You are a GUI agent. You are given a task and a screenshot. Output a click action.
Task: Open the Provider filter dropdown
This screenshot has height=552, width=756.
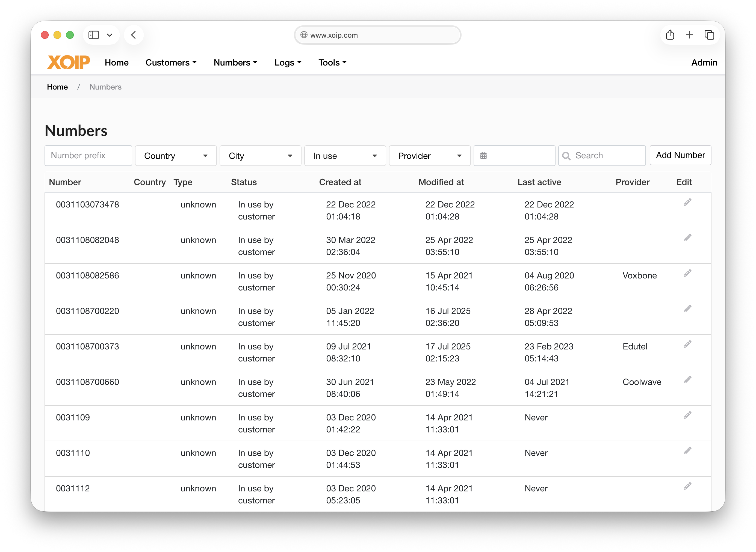(429, 156)
